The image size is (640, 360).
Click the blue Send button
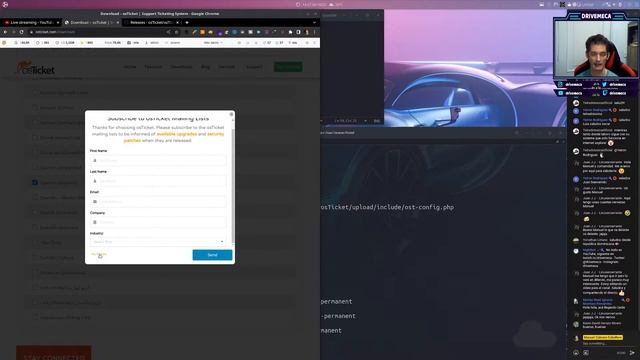click(212, 255)
